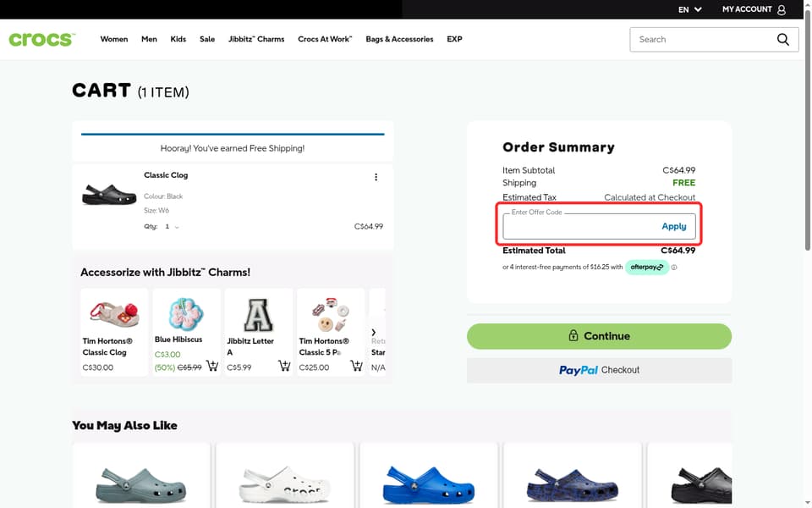Open the Classic Clog three-dot options menu
Screen dimensions: 812x508
[376, 177]
